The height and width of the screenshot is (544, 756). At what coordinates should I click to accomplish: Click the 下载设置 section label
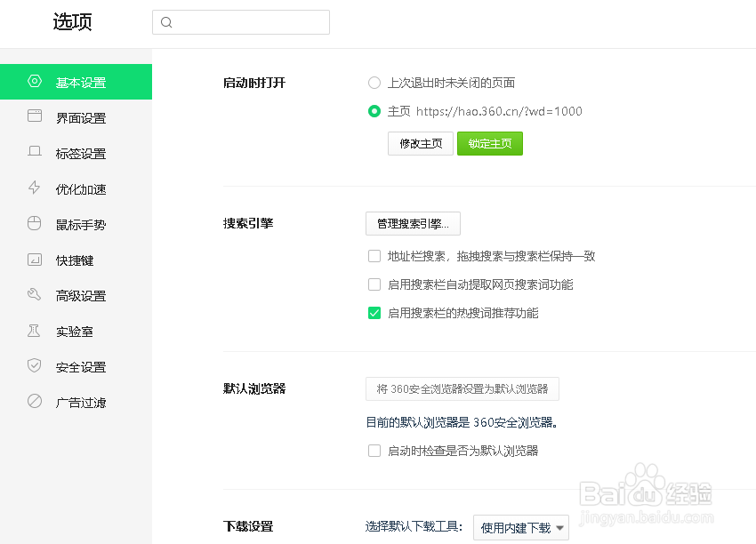click(248, 526)
